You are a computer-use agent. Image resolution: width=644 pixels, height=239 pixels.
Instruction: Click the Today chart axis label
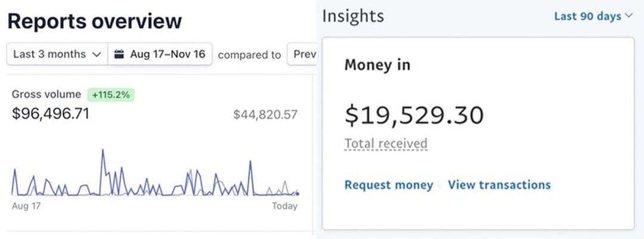click(284, 206)
